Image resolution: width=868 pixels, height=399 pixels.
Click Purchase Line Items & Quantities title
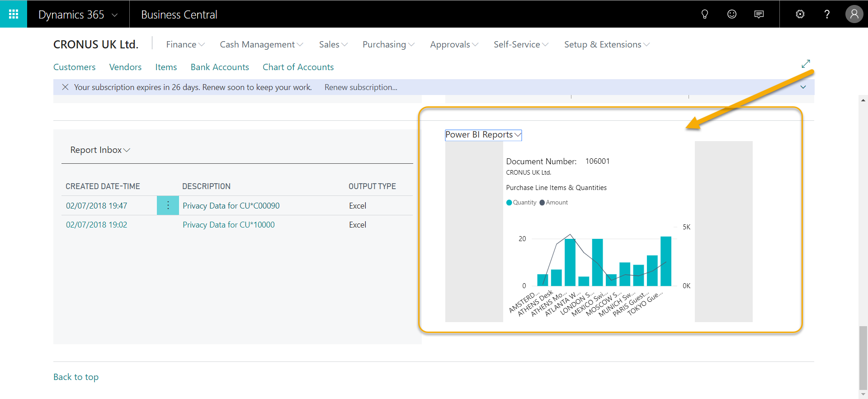click(556, 188)
